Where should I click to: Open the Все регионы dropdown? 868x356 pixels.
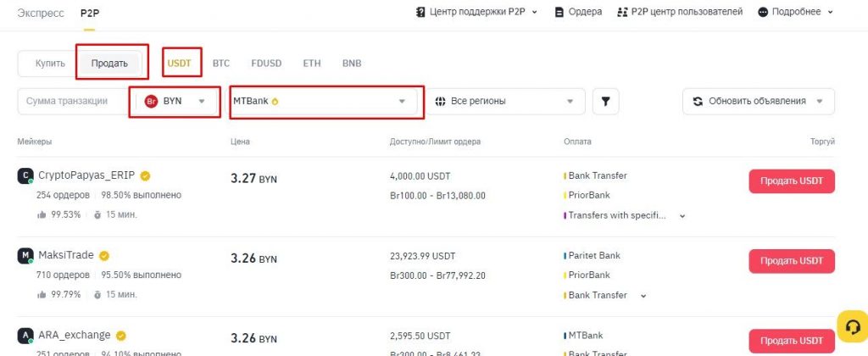pyautogui.click(x=505, y=102)
